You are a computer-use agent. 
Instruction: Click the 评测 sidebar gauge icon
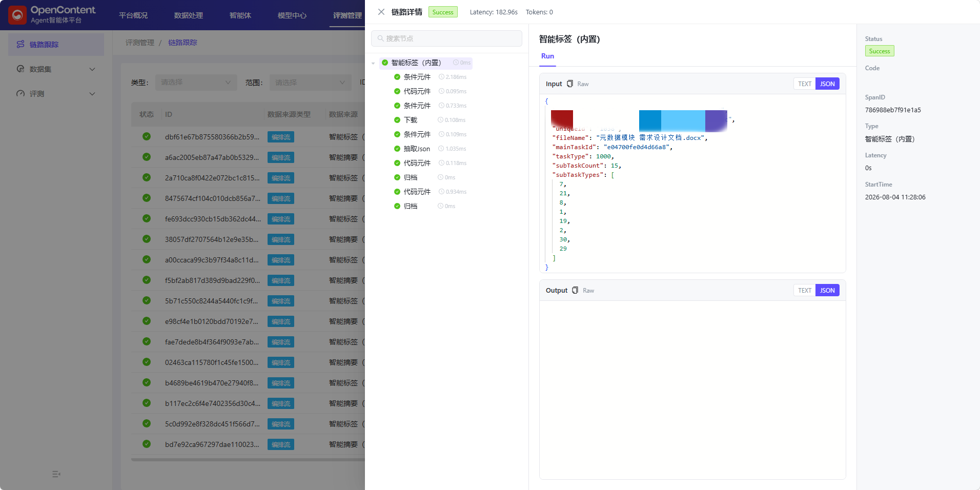(21, 93)
